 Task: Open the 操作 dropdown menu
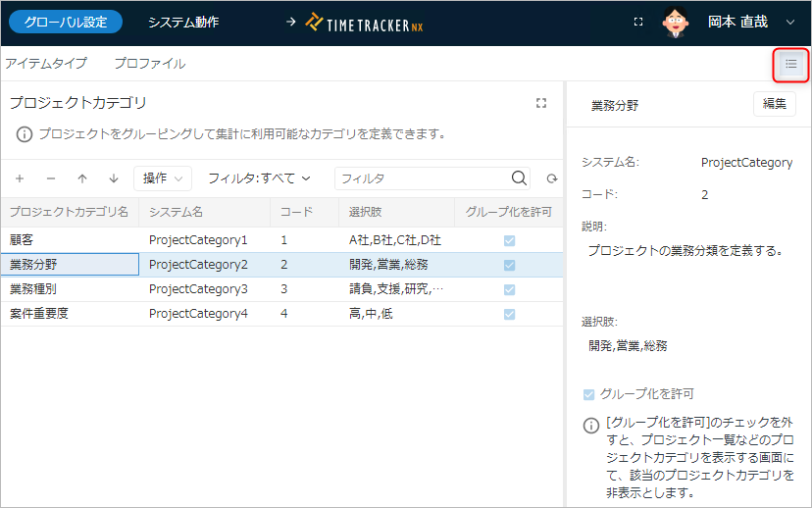[162, 178]
